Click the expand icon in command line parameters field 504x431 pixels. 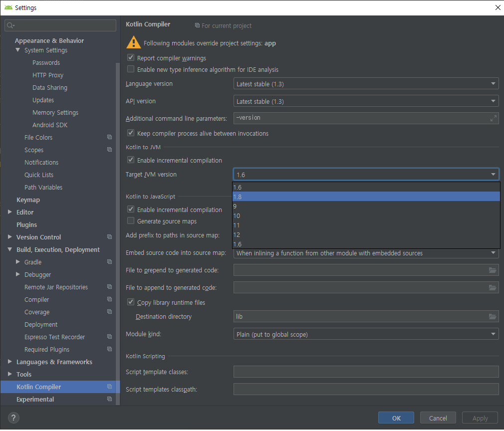coord(494,118)
